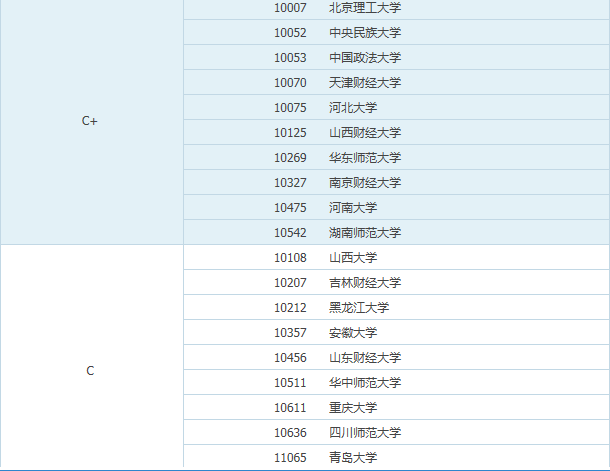610x471 pixels.
Task: Click the C+ grade cell
Action: click(90, 121)
